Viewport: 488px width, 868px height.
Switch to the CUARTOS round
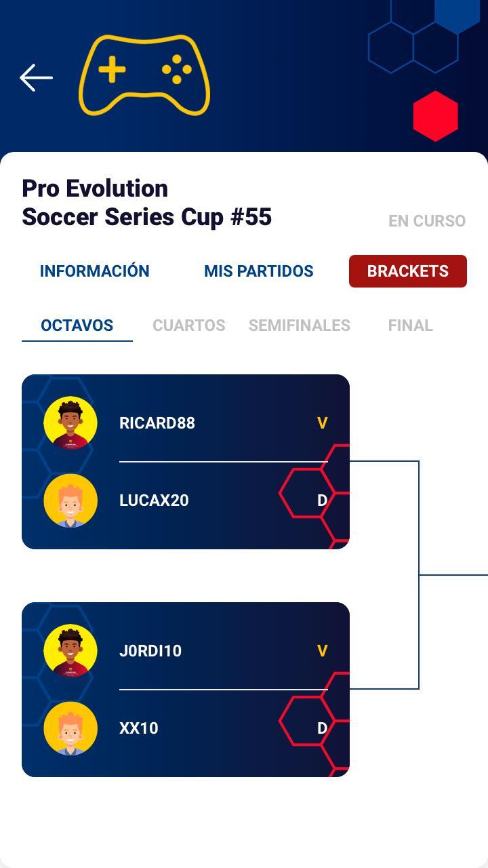tap(188, 325)
